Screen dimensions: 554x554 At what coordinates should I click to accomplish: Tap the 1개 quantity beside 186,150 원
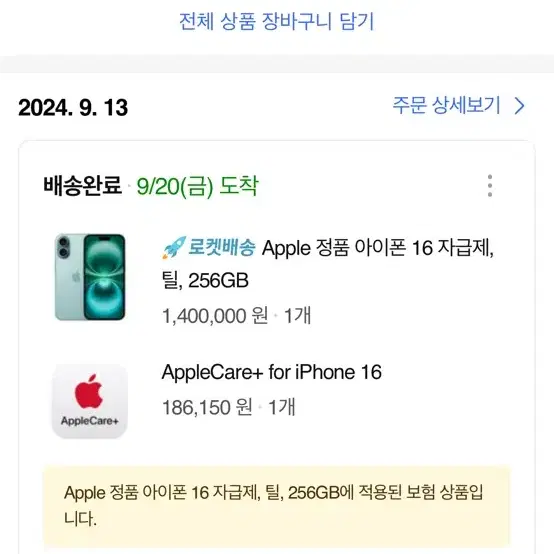[282, 407]
